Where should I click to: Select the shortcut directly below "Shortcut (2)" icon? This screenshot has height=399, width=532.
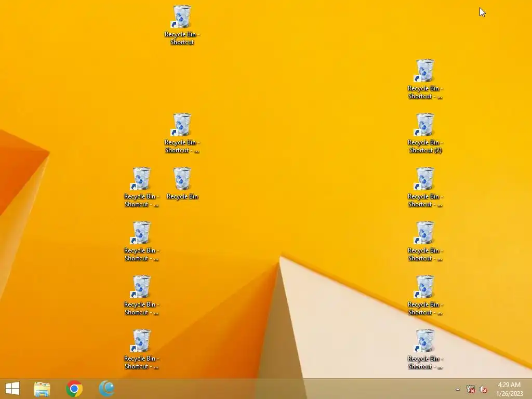click(x=425, y=187)
